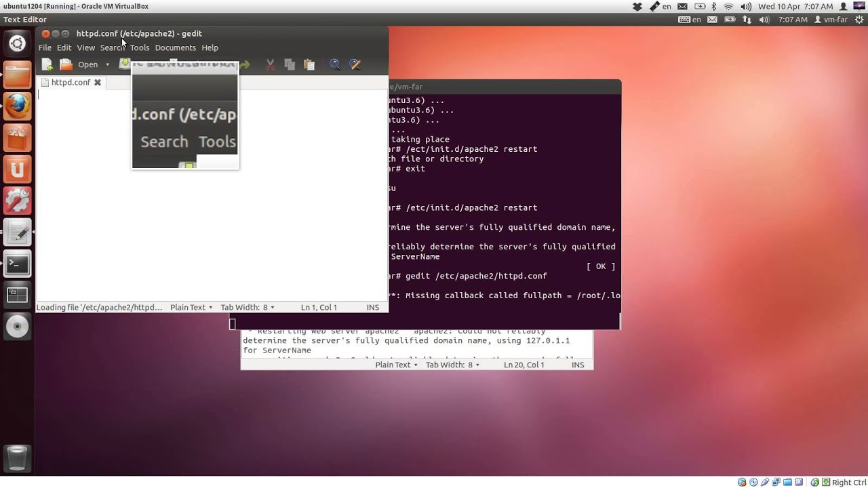This screenshot has width=868, height=488.
Task: Open Trash in the launcher
Action: click(x=18, y=458)
